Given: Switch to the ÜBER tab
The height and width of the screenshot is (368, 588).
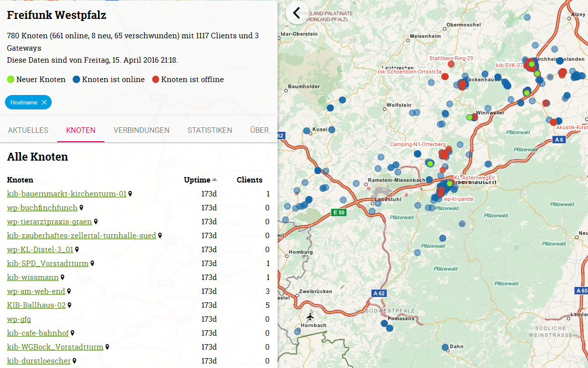Looking at the screenshot, I should click(259, 130).
